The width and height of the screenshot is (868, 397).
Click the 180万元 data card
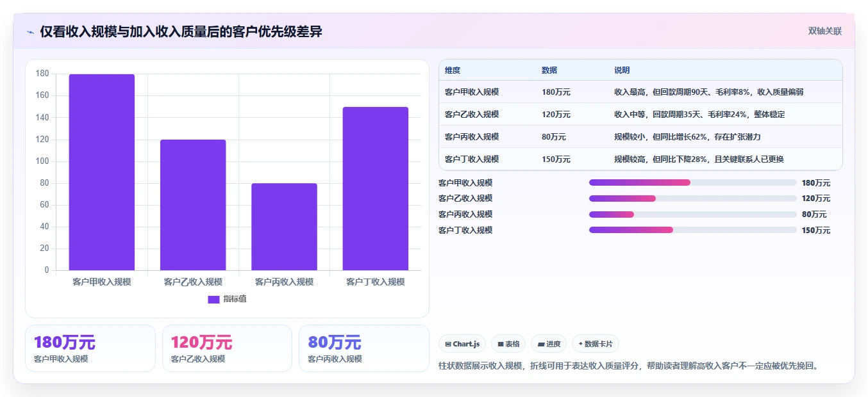coord(90,348)
